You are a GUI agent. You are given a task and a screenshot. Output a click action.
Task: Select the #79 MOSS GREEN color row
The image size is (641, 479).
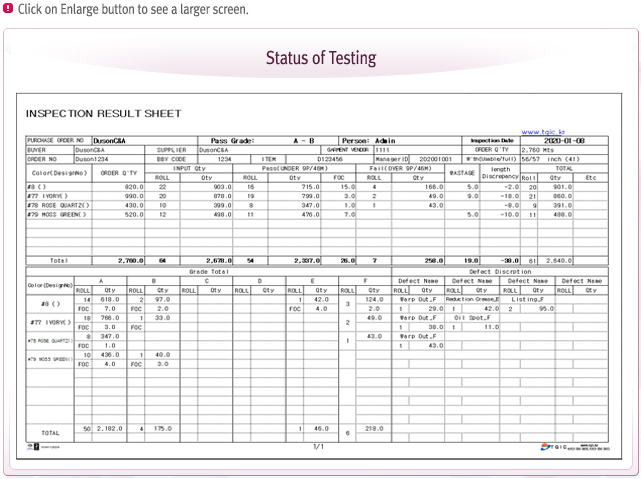[x=57, y=214]
